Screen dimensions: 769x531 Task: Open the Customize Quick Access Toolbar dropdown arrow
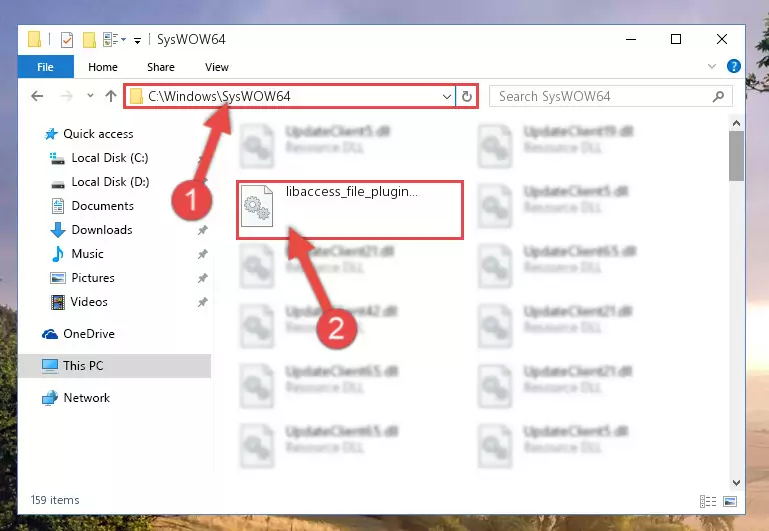pos(137,41)
